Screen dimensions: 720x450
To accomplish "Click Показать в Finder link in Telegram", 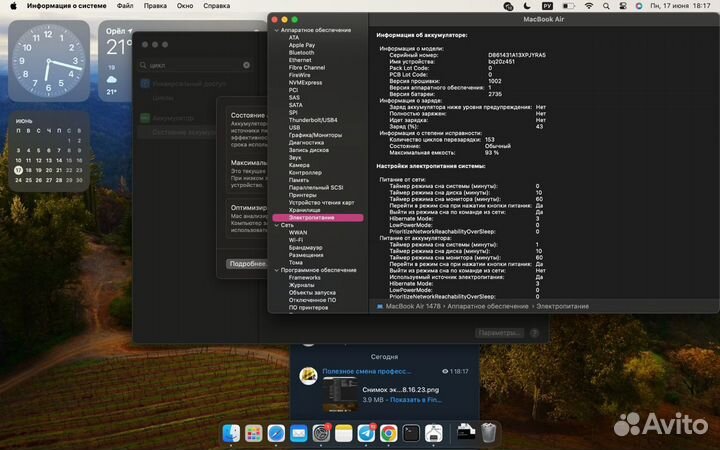I will click(x=416, y=400).
